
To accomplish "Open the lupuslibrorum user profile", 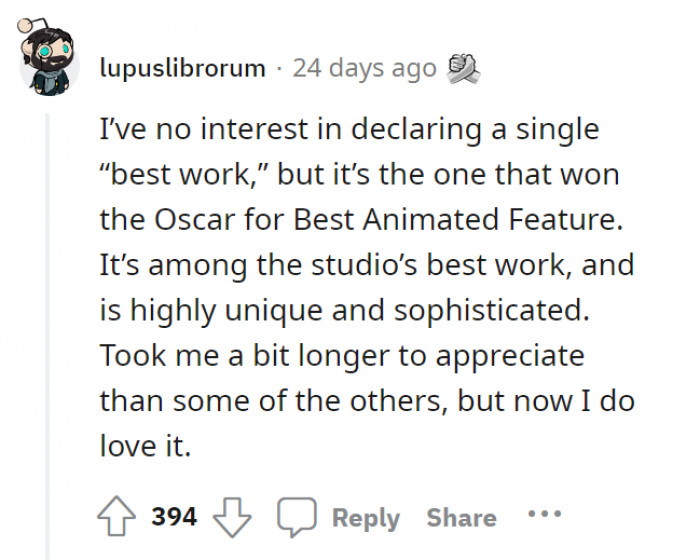I will point(183,69).
